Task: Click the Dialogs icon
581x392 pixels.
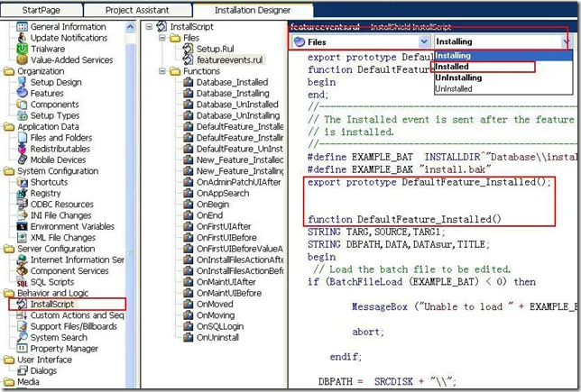Action: 23,370
